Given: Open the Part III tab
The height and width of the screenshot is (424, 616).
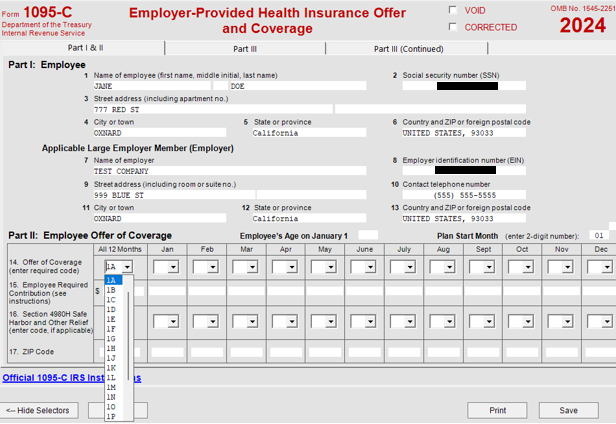Looking at the screenshot, I should (245, 49).
